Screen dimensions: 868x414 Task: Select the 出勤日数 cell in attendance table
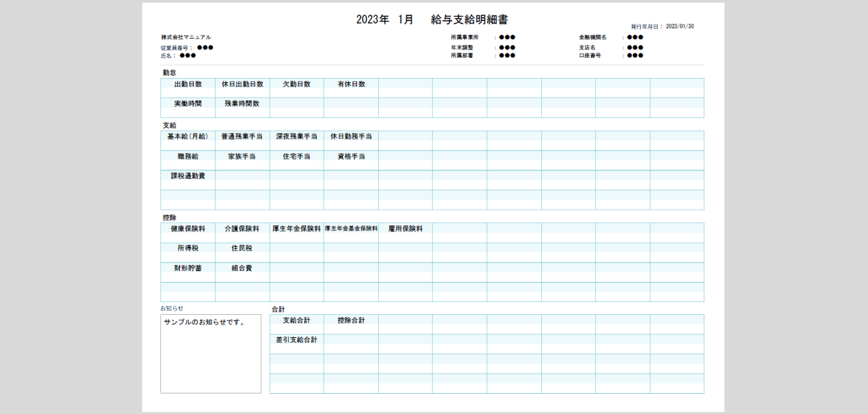[188, 84]
